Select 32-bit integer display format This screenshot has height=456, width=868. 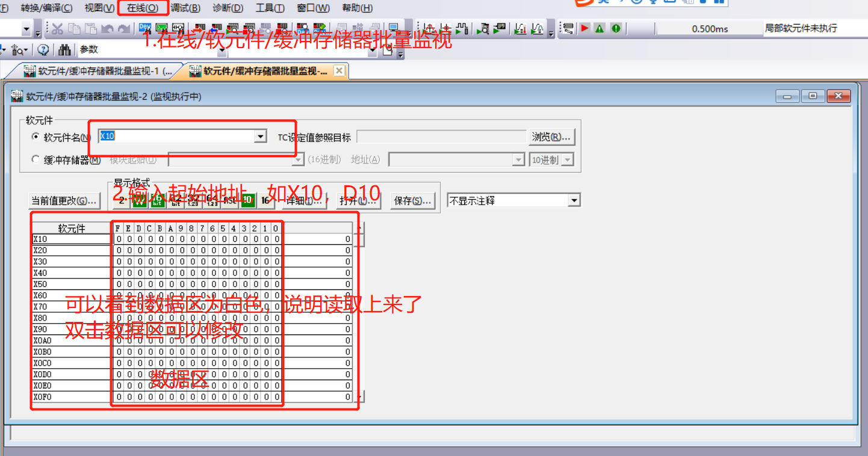[176, 201]
